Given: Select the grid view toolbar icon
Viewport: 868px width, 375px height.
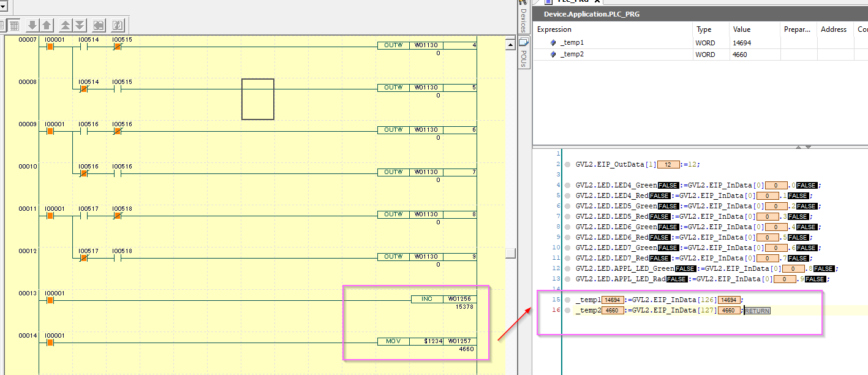Looking at the screenshot, I should pos(14,25).
